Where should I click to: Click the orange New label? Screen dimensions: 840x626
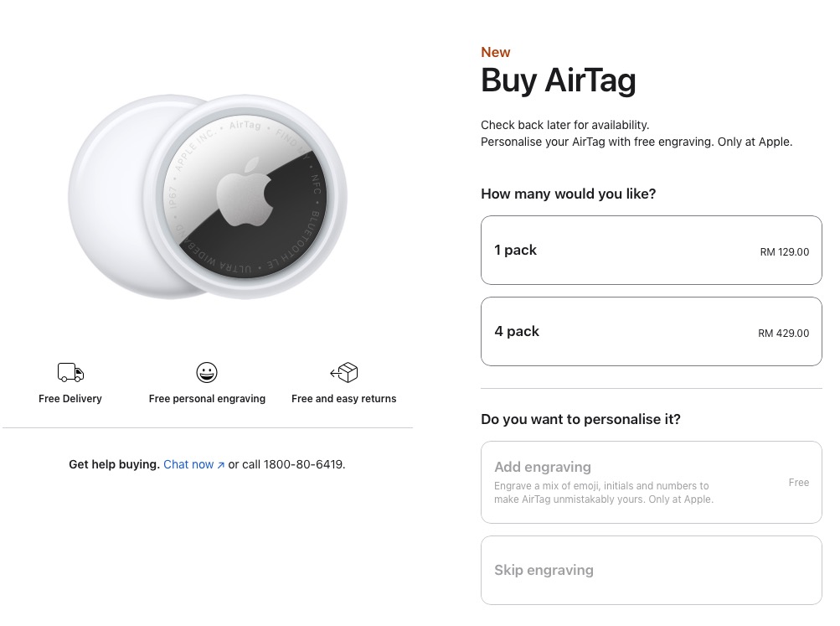click(495, 52)
